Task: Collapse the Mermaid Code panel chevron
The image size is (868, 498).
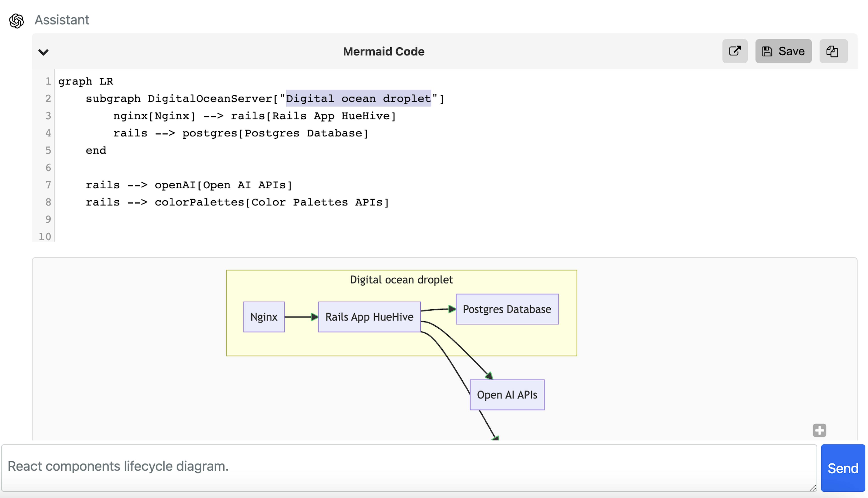Action: point(43,52)
